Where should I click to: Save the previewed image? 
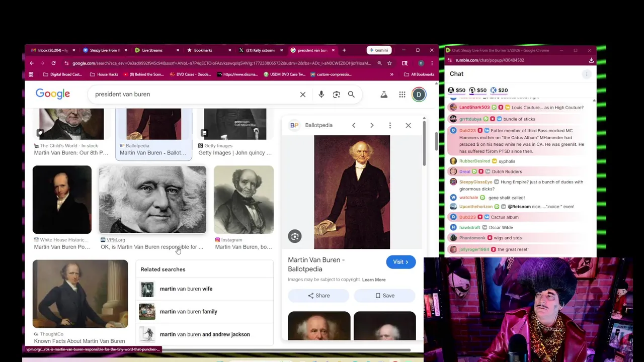[x=385, y=296]
